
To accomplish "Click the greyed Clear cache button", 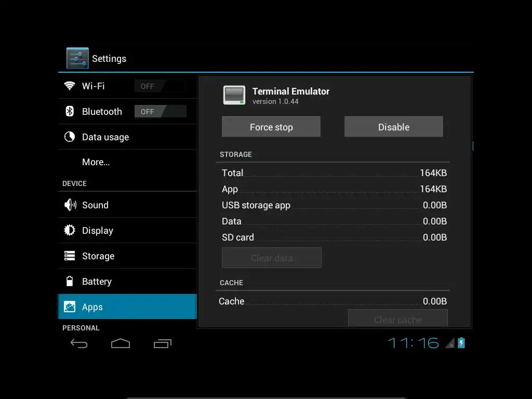I will coord(397,318).
